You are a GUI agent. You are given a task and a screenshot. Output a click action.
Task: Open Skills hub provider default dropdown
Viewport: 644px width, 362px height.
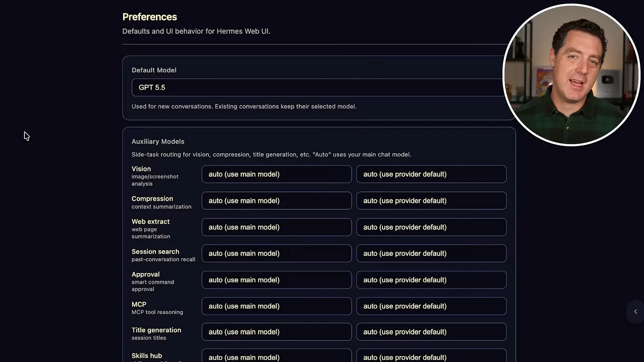431,356
